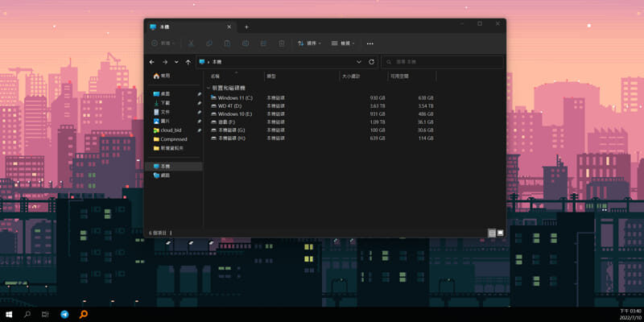Open Windows Start menu on taskbar

(9, 315)
